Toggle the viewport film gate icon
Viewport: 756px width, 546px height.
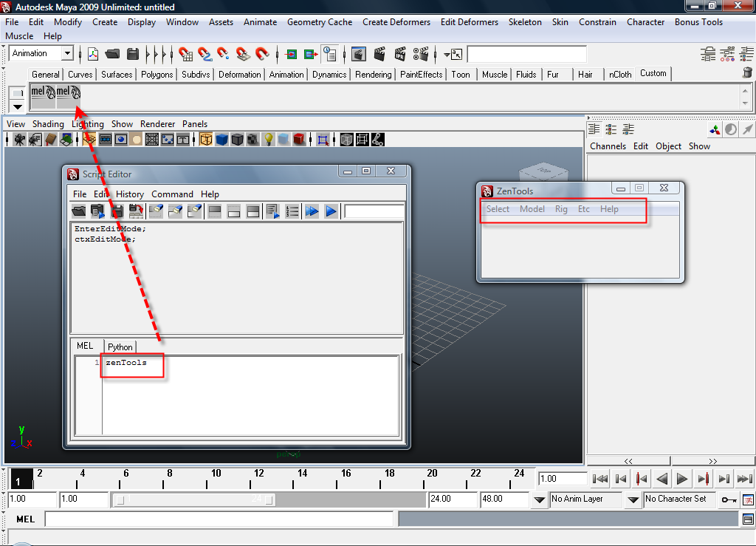point(105,140)
